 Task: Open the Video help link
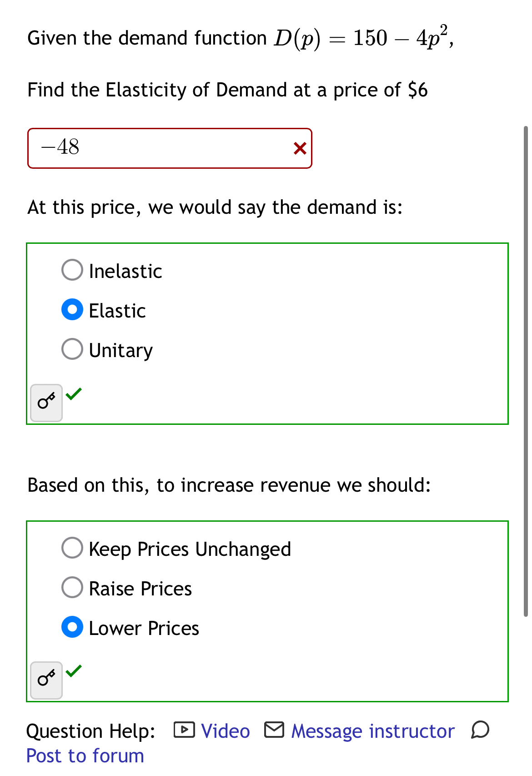pos(225,730)
